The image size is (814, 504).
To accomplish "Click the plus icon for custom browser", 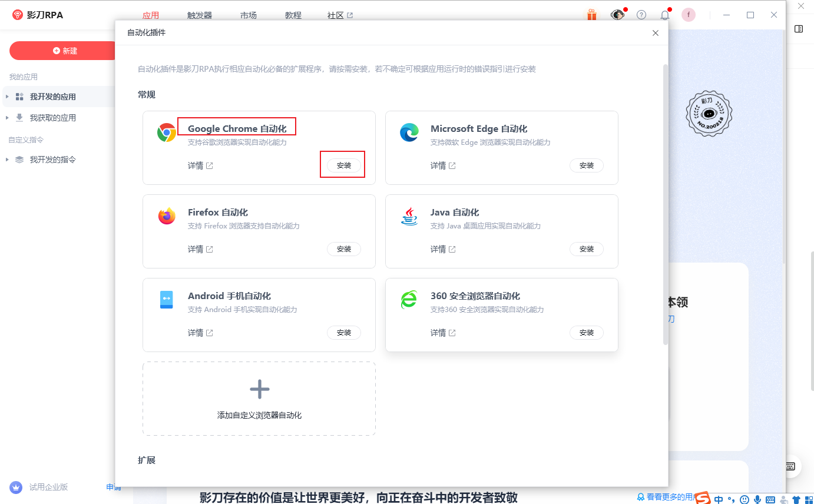I will click(x=259, y=389).
